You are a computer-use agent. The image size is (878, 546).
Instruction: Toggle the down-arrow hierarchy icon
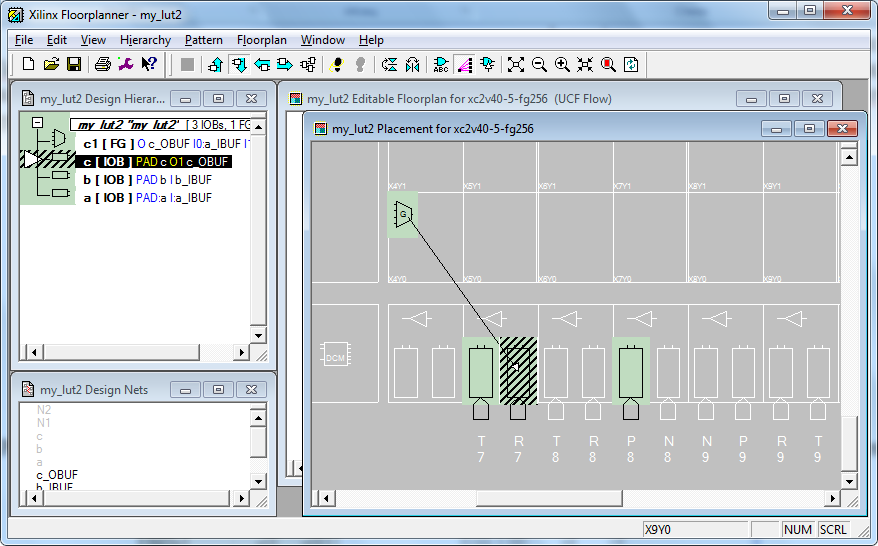point(239,65)
